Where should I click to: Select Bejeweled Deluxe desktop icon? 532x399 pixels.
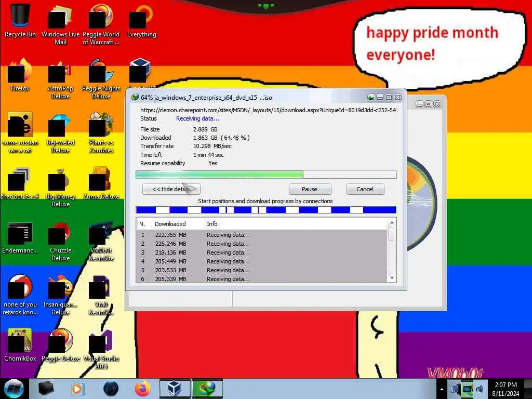click(x=60, y=132)
